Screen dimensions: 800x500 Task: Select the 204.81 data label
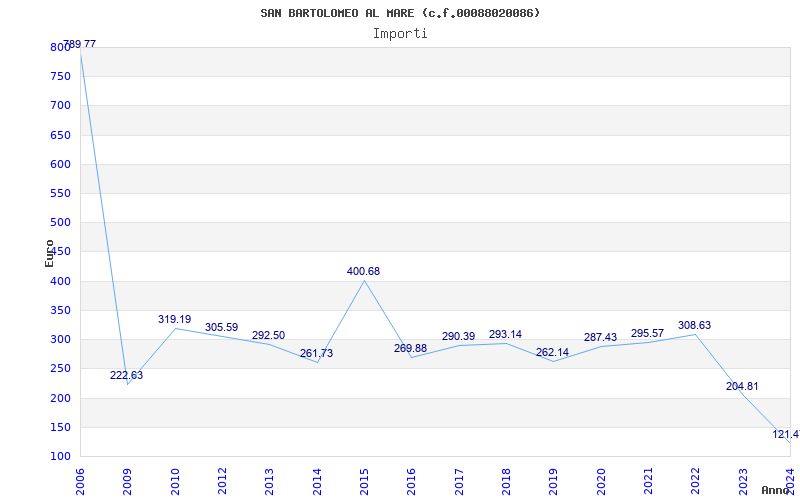(x=742, y=387)
